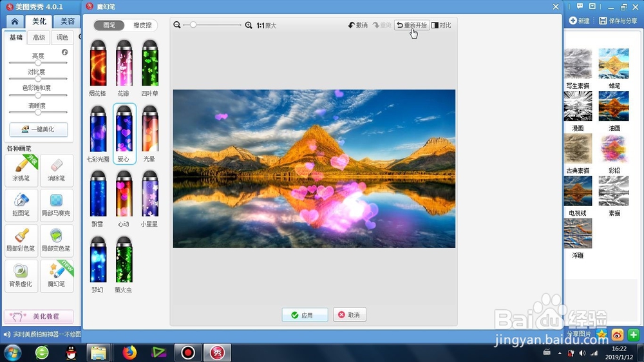Switch to the 美化 tab
Image resolution: width=644 pixels, height=362 pixels.
coord(39,21)
